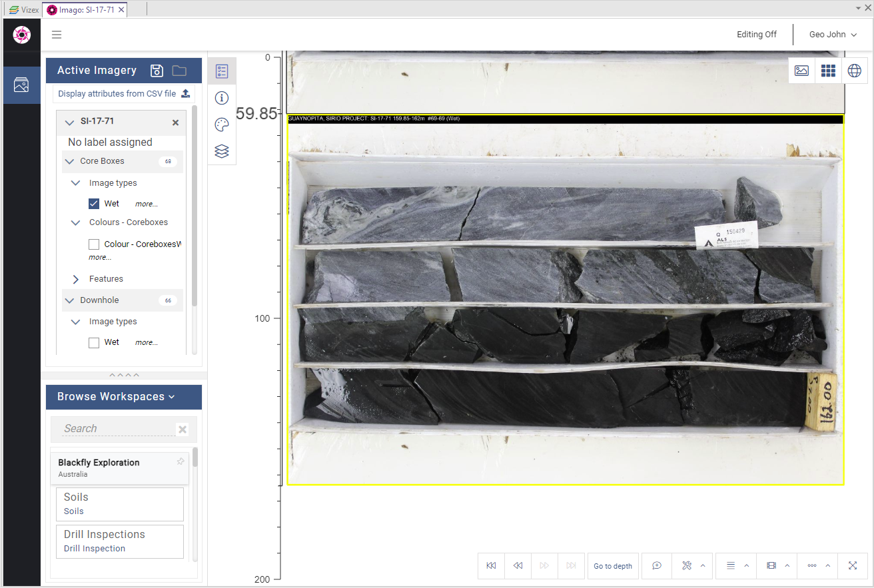Open the annotation comment tool in bottom toolbar
The height and width of the screenshot is (588, 874).
[657, 565]
